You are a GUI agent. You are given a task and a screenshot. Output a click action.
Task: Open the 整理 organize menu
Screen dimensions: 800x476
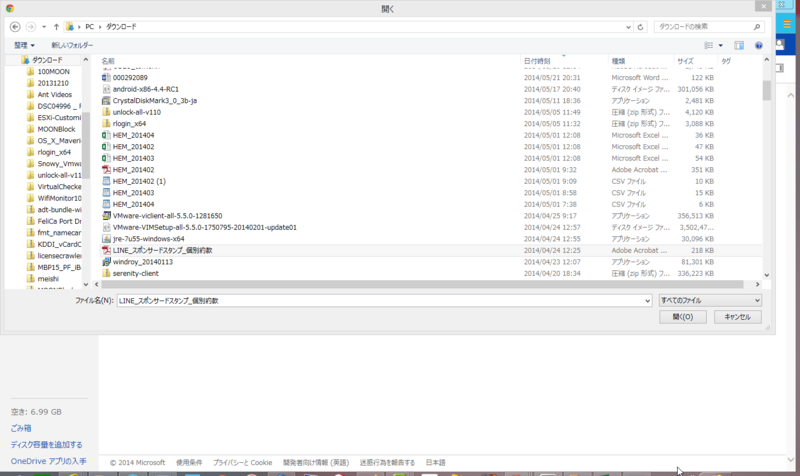click(x=24, y=45)
